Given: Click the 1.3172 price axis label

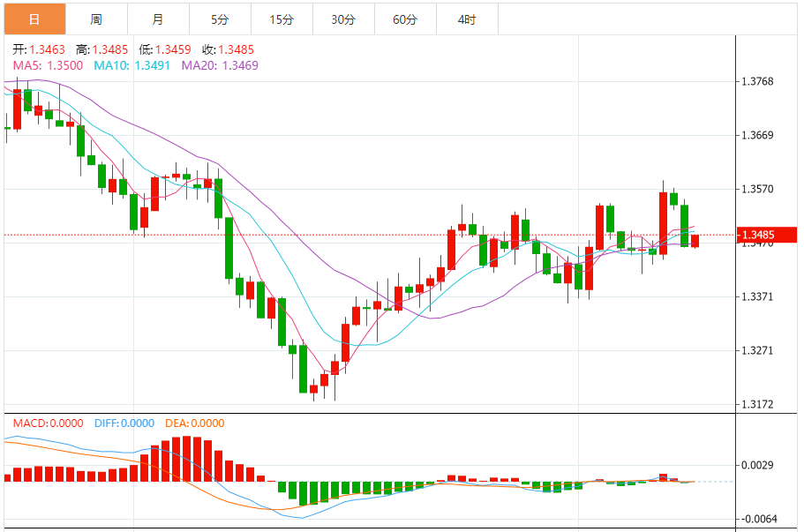Looking at the screenshot, I should 758,404.
